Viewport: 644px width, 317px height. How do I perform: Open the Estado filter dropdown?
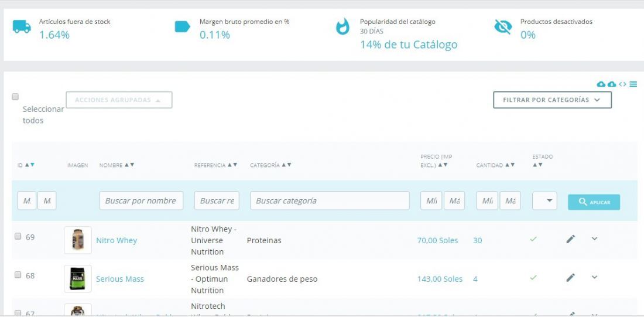pyautogui.click(x=544, y=201)
